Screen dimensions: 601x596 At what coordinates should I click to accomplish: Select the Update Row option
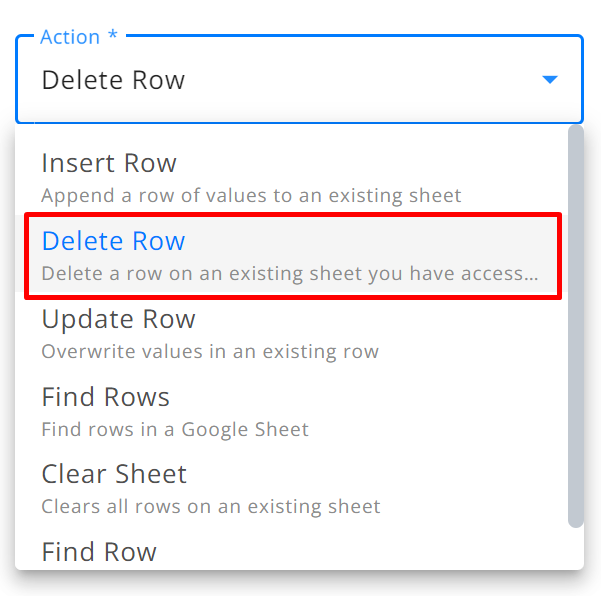coord(291,333)
